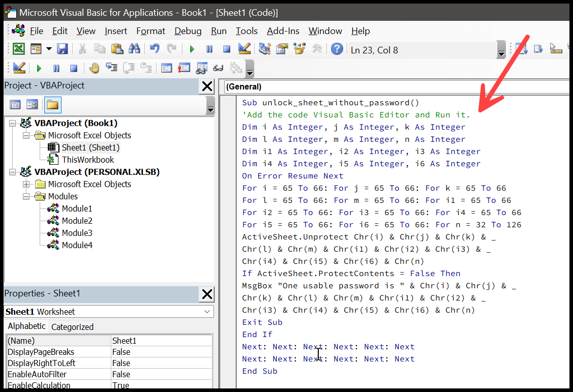Open the Locals Window icon
This screenshot has width=573, height=392.
pos(166,68)
